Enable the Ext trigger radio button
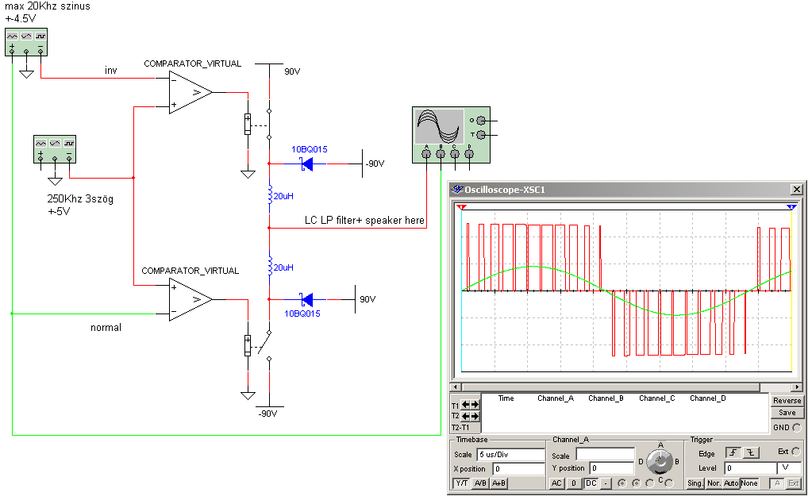 796,451
